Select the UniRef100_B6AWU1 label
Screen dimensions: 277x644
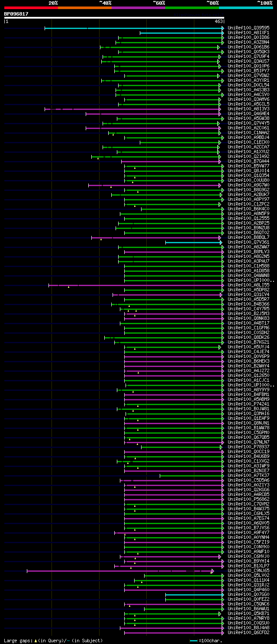(248, 609)
